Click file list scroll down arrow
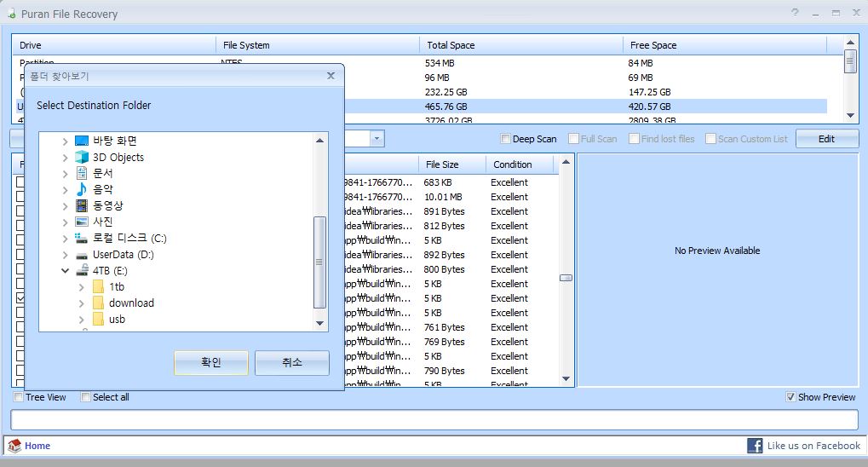The height and width of the screenshot is (467, 868). [x=566, y=379]
